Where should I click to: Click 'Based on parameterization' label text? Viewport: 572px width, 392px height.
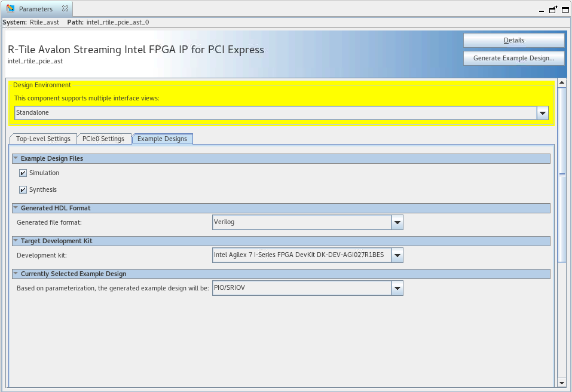point(113,288)
